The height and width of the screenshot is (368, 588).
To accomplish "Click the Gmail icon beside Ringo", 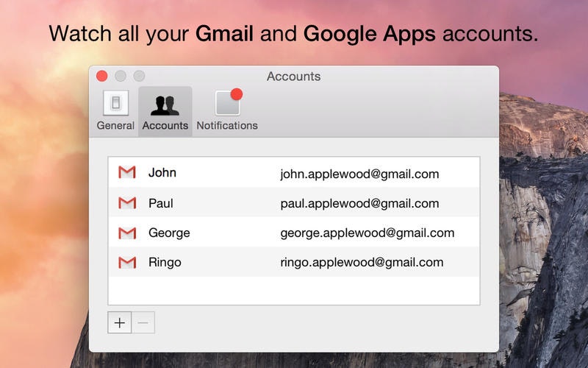I will (127, 262).
